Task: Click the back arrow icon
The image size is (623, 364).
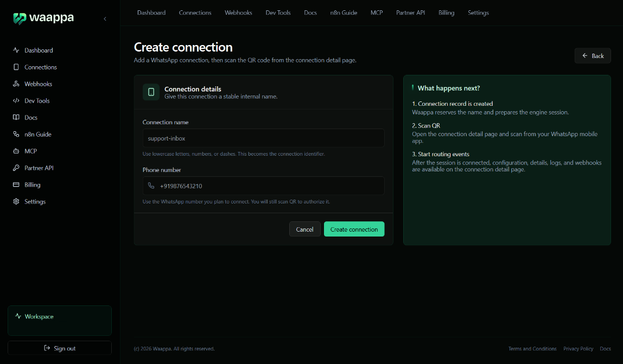Action: pyautogui.click(x=585, y=56)
